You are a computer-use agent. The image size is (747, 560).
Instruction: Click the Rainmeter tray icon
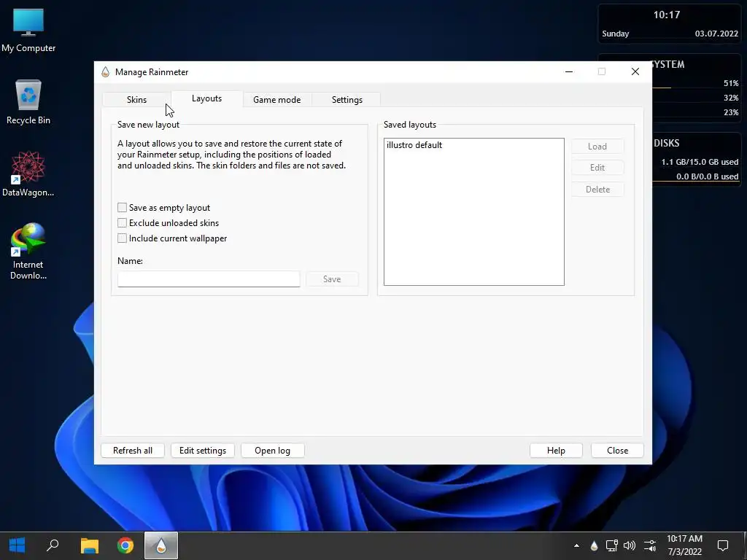coord(594,545)
